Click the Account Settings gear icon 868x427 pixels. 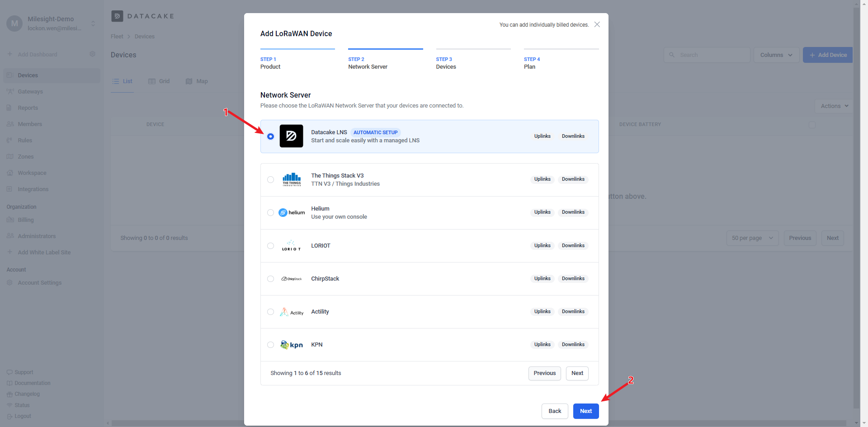pyautogui.click(x=9, y=282)
